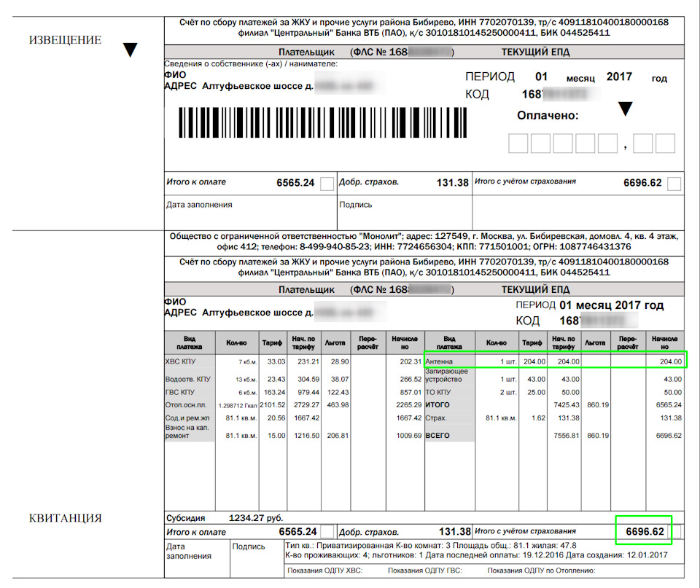Select the ГВС charged amount 857.01

coord(411,392)
